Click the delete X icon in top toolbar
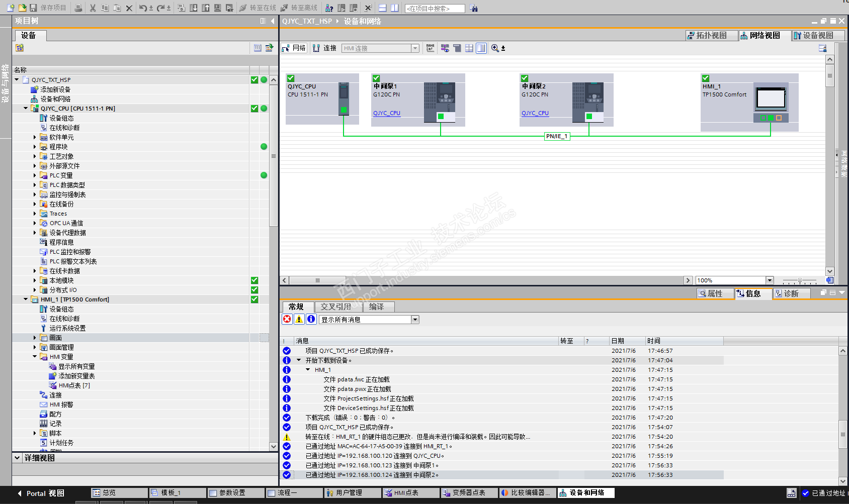 [x=129, y=8]
